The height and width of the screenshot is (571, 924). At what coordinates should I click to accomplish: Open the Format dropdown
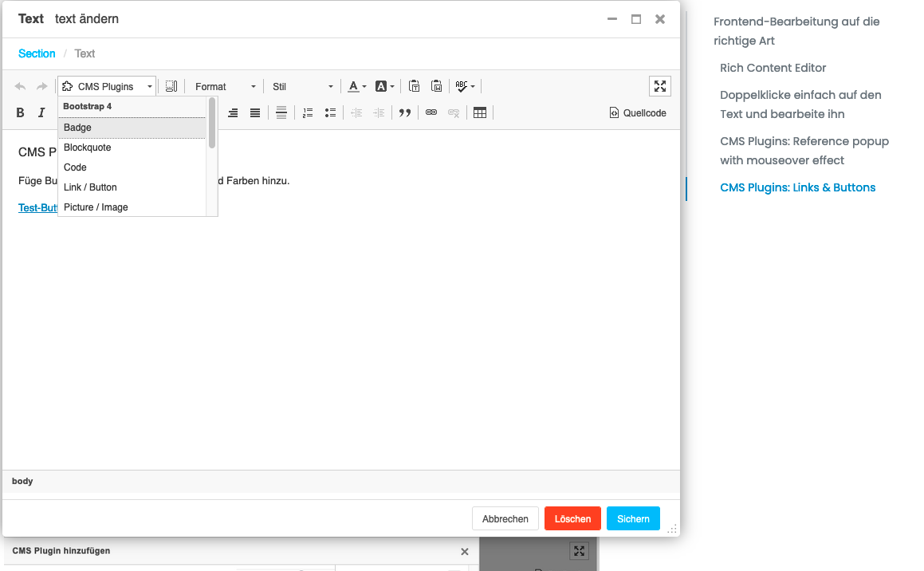(x=226, y=86)
